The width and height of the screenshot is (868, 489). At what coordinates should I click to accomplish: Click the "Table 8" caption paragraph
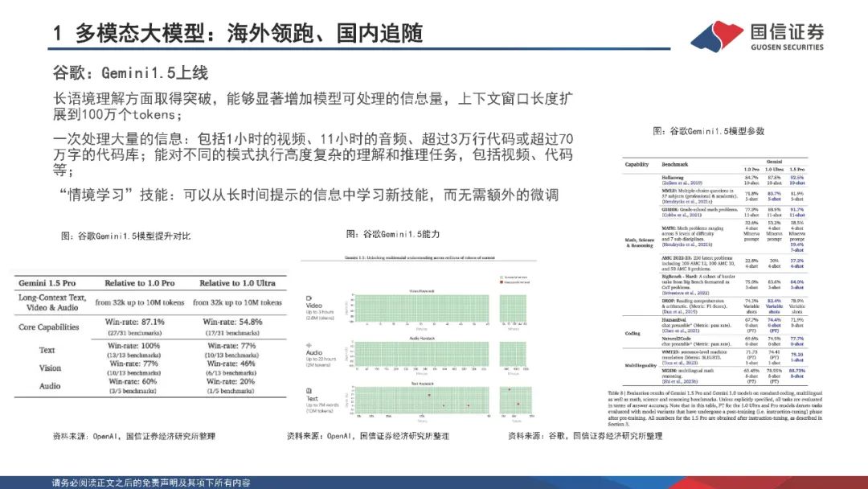click(714, 408)
